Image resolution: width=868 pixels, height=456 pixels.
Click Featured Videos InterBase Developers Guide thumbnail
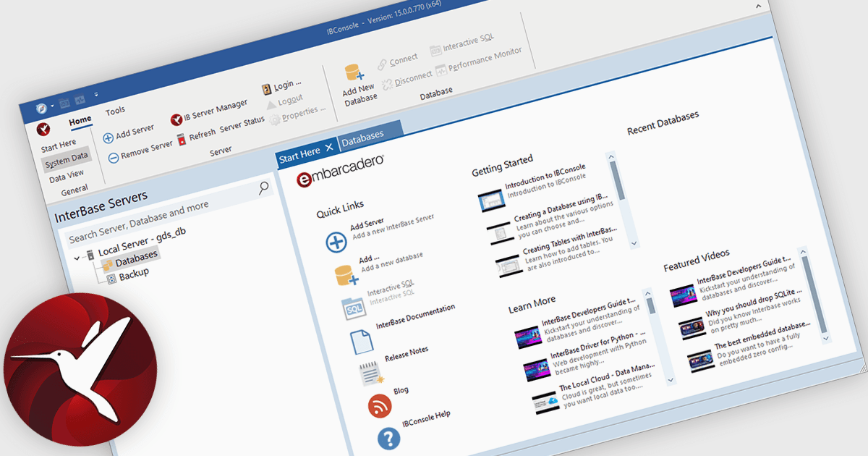[683, 296]
